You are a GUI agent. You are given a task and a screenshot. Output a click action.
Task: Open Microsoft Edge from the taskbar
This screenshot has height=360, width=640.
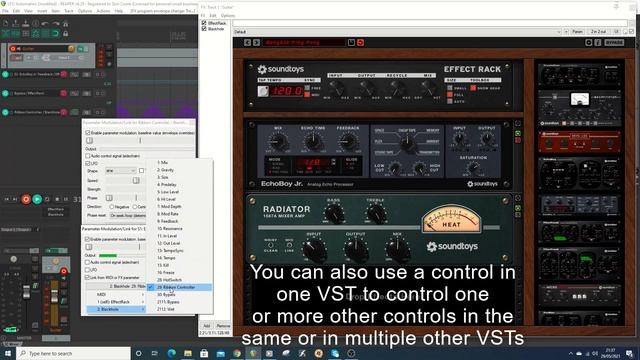(171, 353)
